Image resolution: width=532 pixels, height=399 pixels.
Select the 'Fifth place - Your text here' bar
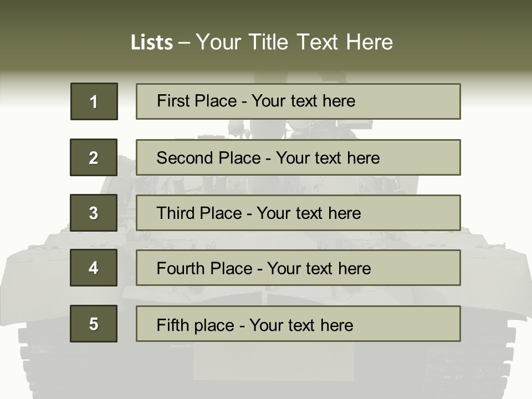(x=298, y=324)
